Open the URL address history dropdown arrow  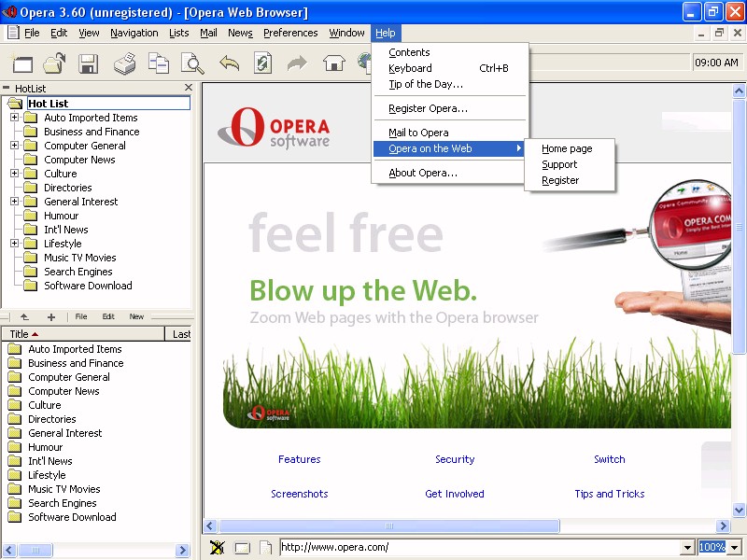[687, 548]
